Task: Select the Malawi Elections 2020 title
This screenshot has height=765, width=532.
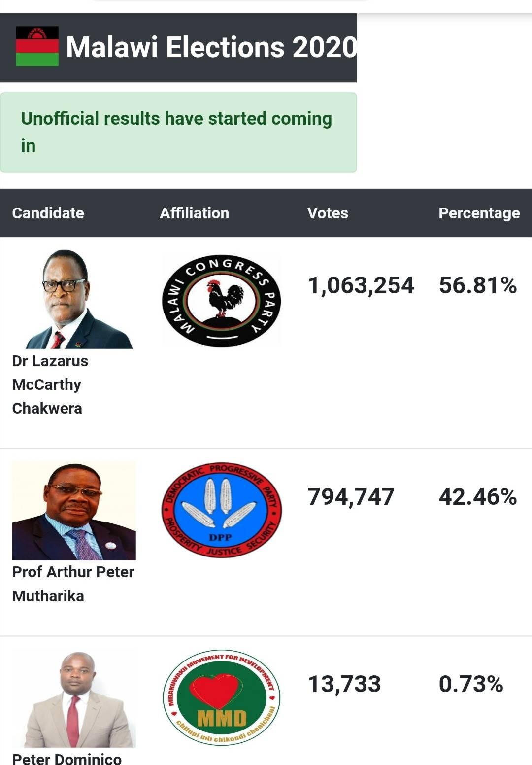Action: 211,47
